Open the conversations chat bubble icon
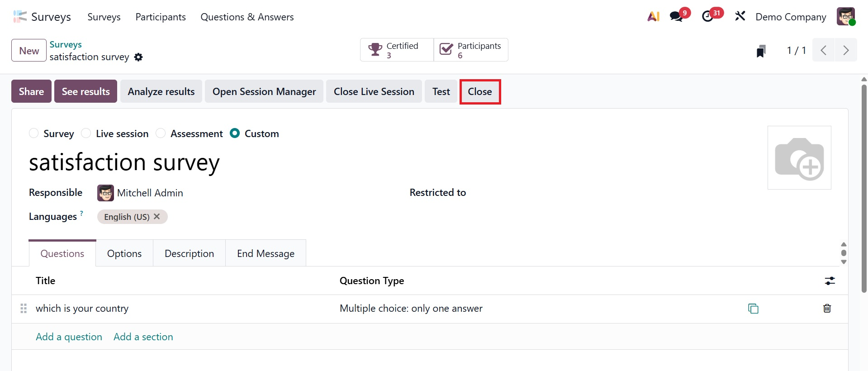 point(677,17)
